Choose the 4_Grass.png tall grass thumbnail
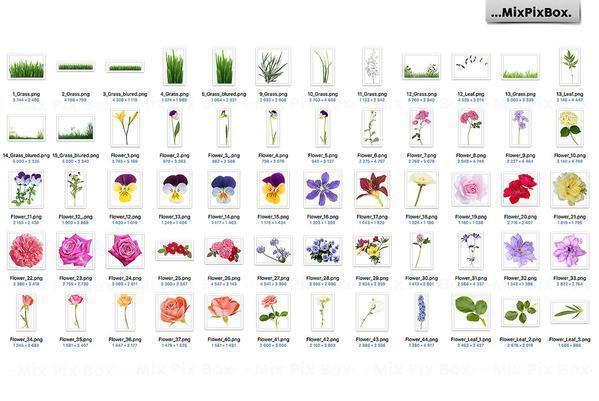This screenshot has height=401, width=599. click(175, 66)
